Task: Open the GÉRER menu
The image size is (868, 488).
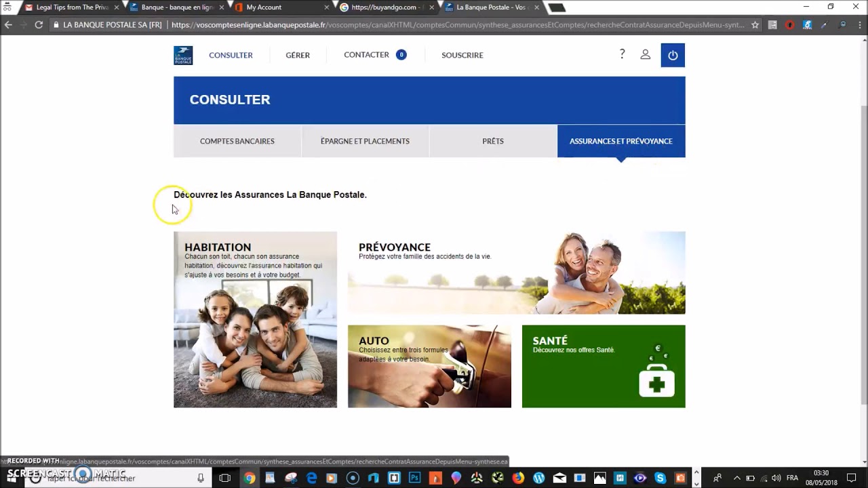Action: (298, 55)
